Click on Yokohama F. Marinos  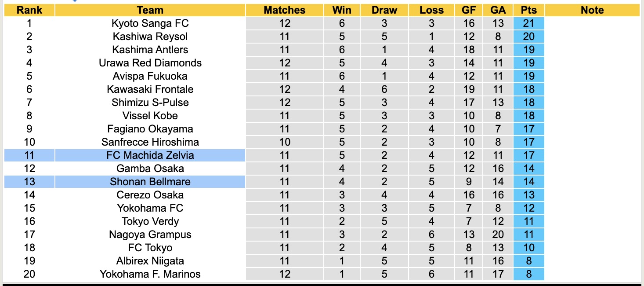coord(150,274)
